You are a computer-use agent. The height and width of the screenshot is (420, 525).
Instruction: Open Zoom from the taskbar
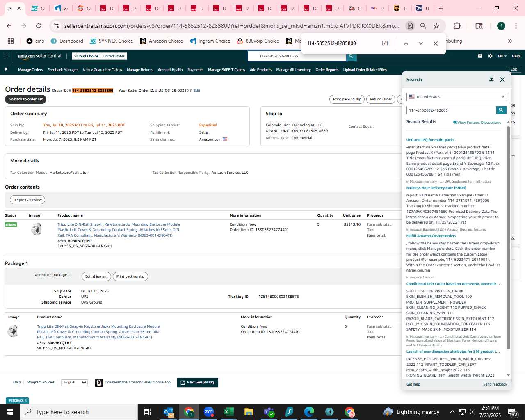[x=209, y=412]
